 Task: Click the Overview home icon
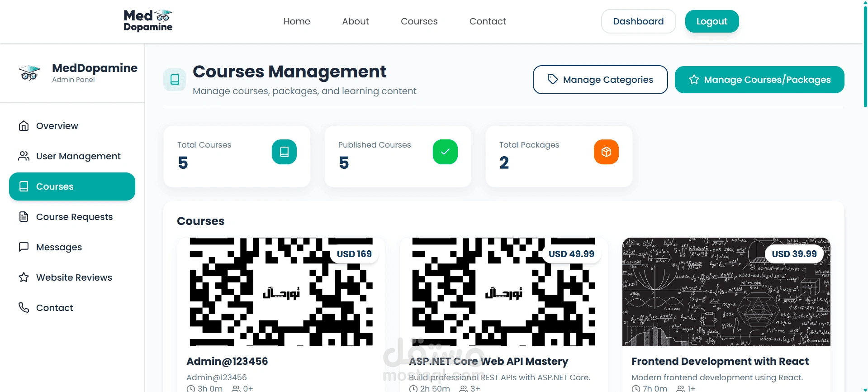click(x=24, y=126)
